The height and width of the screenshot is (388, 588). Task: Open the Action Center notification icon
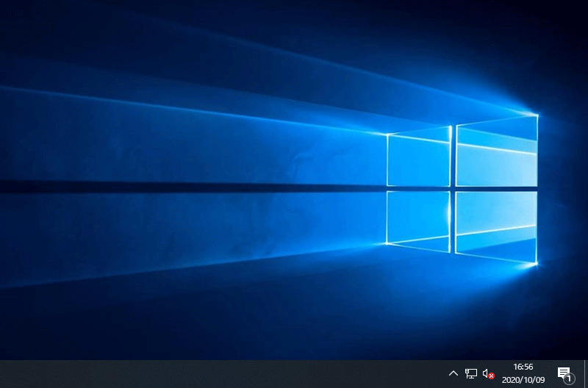click(564, 373)
